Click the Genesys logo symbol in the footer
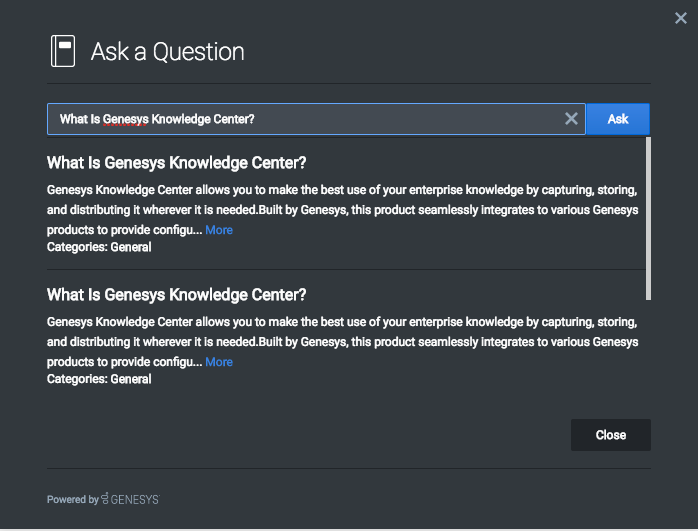 tap(105, 499)
